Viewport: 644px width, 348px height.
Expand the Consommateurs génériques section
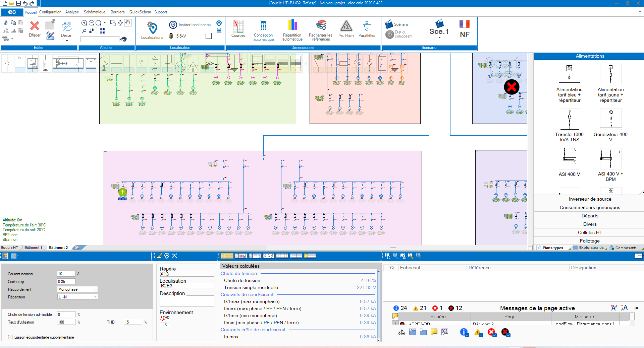click(x=590, y=207)
